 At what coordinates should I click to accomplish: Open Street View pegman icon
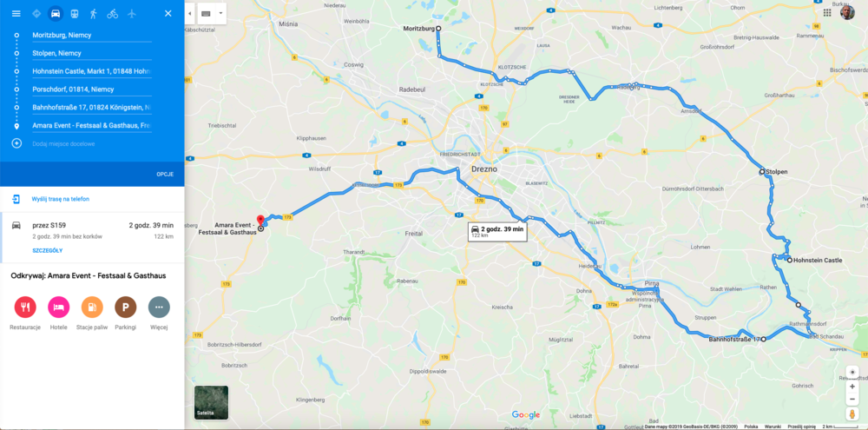[852, 414]
